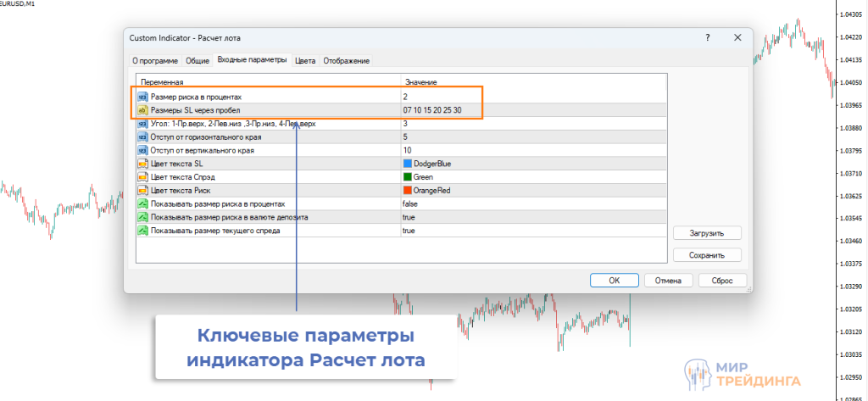Click the 'Загрузить' button
Viewport: 868px width, 401px height.
tap(708, 233)
